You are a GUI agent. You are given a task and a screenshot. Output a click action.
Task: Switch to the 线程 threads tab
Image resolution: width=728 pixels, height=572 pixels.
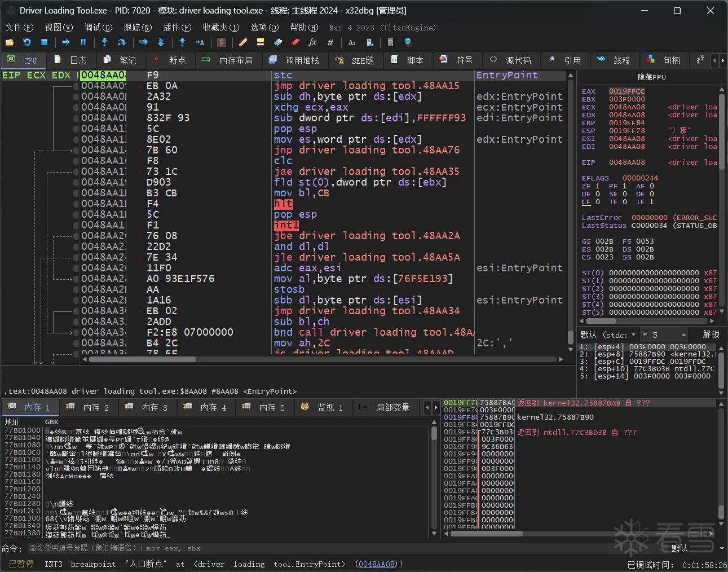point(614,60)
